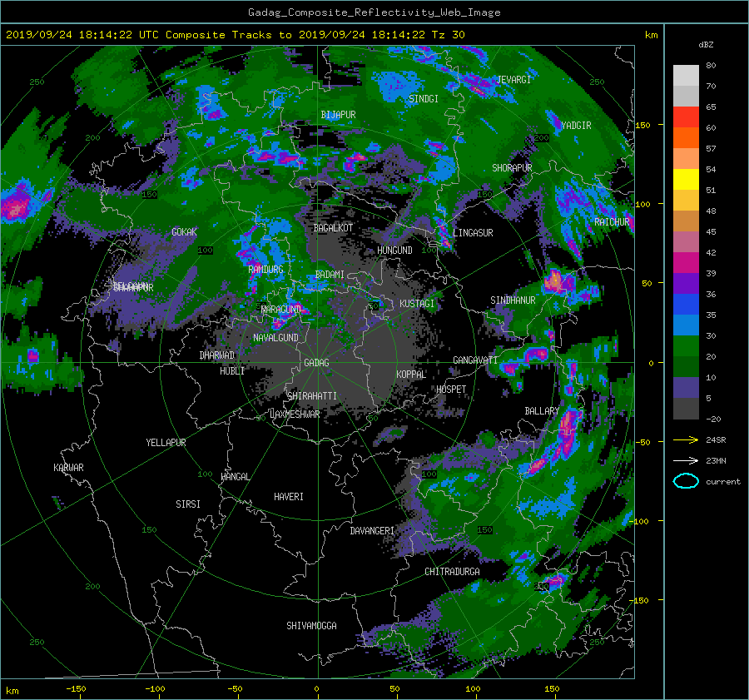Click the 100 tick on bottom axis
749x700 pixels.
(x=473, y=689)
